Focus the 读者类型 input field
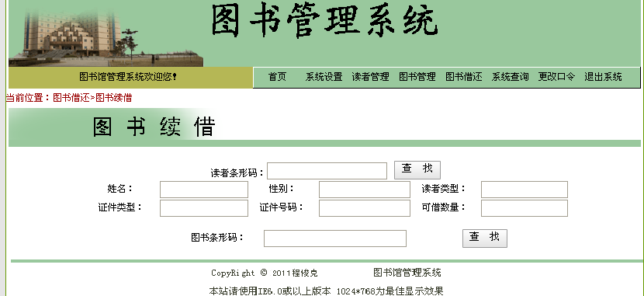 point(524,190)
